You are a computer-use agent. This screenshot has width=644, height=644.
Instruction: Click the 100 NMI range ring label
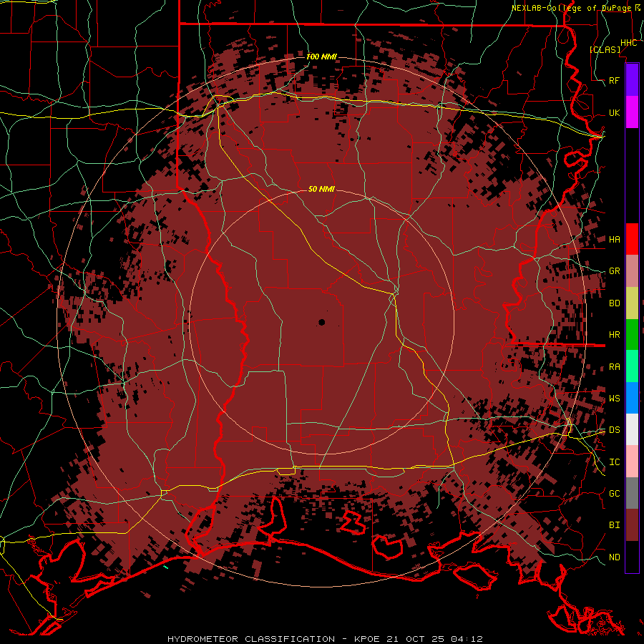(x=321, y=57)
